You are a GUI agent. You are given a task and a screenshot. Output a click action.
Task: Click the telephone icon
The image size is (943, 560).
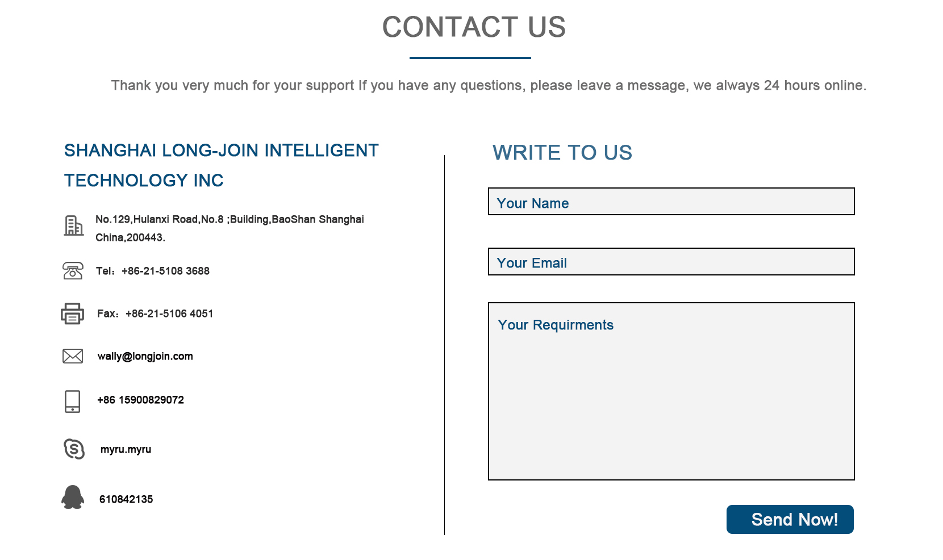[73, 271]
